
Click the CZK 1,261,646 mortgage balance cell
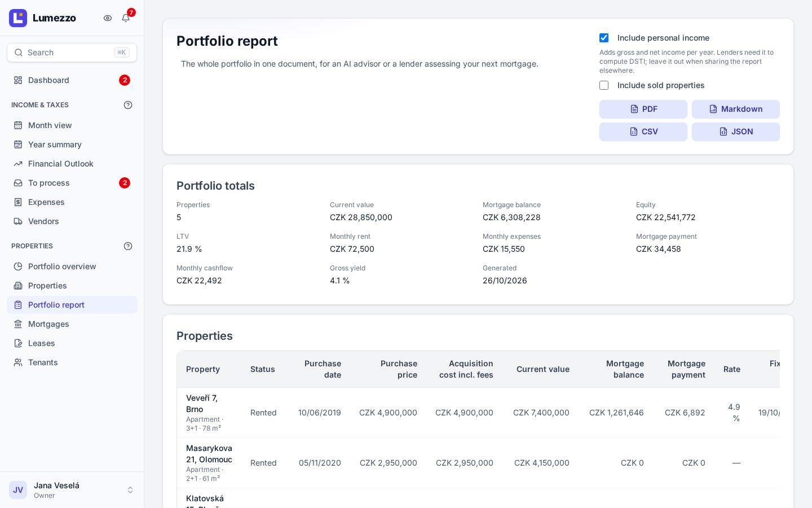[616, 413]
